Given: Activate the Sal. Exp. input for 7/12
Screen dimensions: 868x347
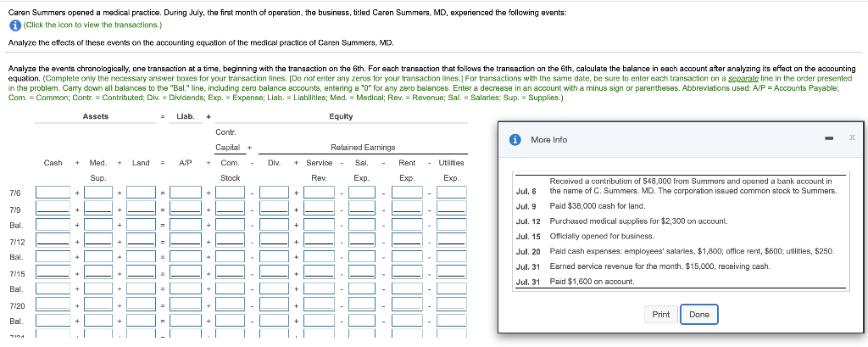Looking at the screenshot, I should pyautogui.click(x=363, y=241).
